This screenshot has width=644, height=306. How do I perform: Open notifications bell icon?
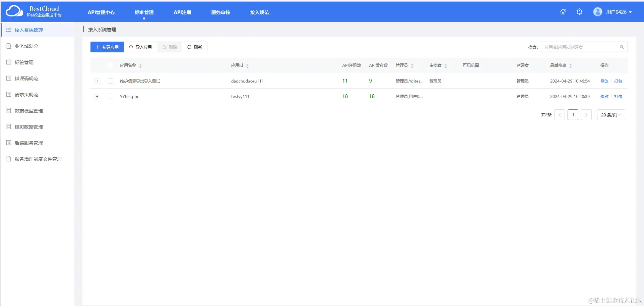pos(579,12)
